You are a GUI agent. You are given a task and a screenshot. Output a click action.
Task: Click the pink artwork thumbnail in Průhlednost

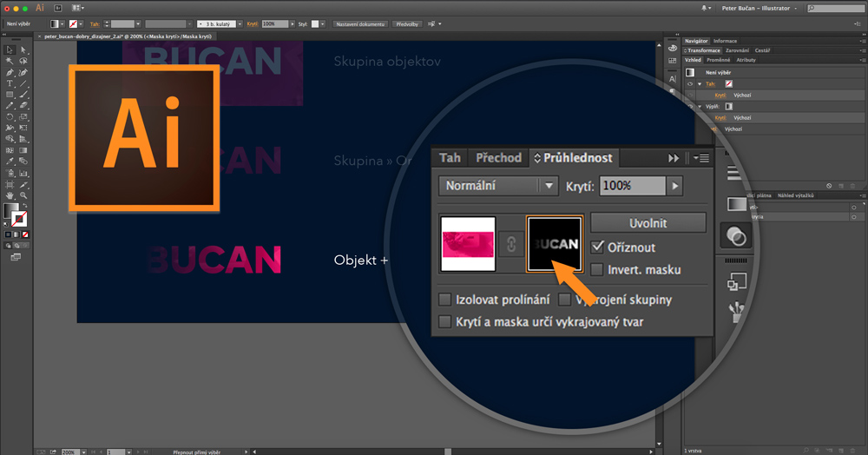click(x=468, y=244)
